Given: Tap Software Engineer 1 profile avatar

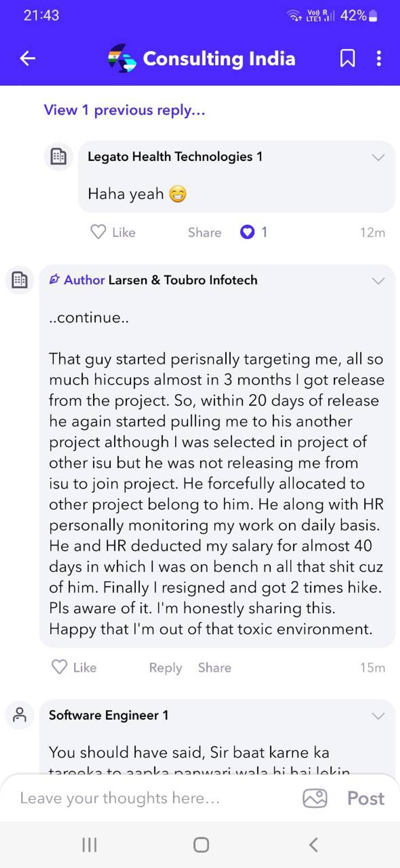Looking at the screenshot, I should tap(19, 715).
